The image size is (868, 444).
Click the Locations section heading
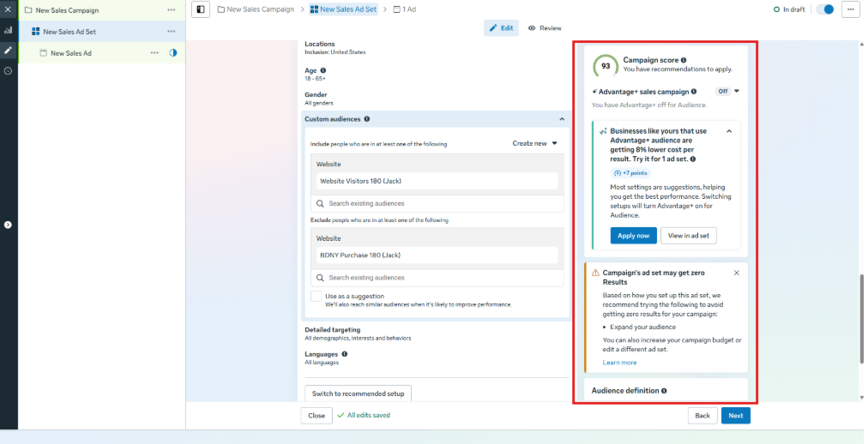(319, 44)
